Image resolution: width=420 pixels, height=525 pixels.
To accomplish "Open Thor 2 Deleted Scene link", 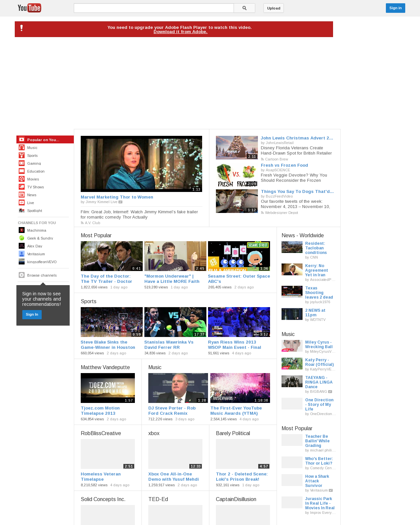I will pos(242,476).
